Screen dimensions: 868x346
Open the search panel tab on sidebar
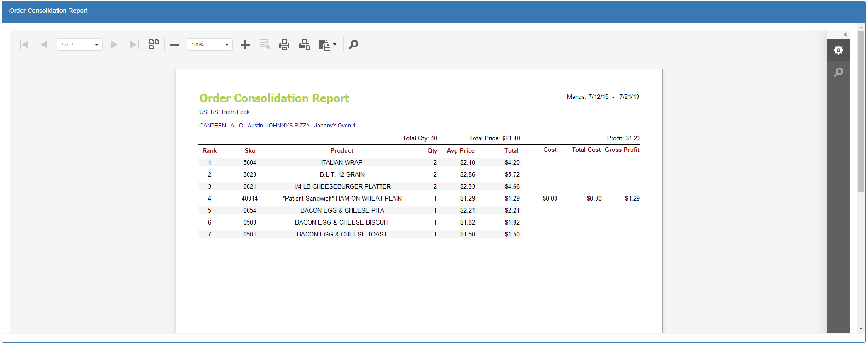pyautogui.click(x=839, y=72)
